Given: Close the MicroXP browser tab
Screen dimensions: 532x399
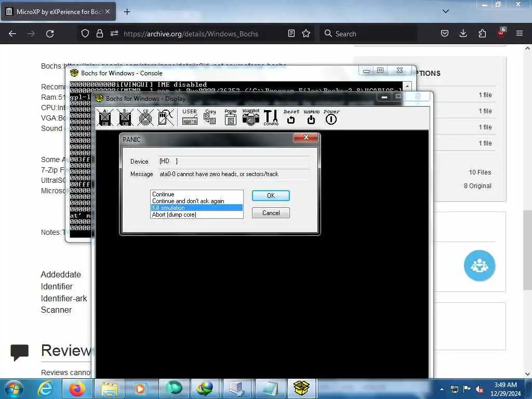Looking at the screenshot, I should click(x=108, y=11).
